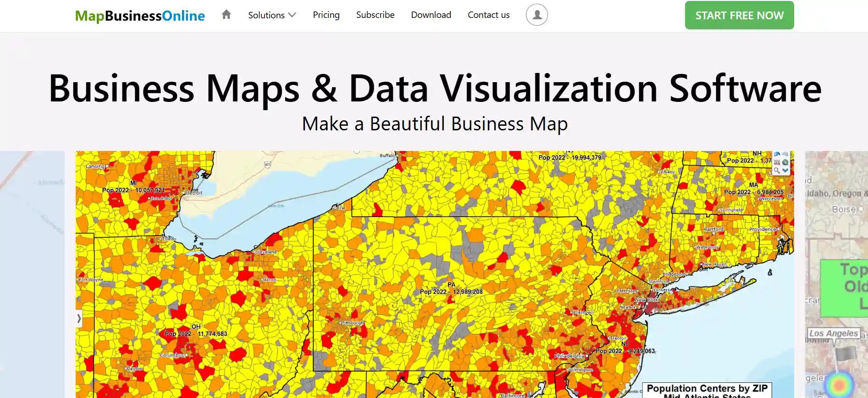
Task: Click the Dayton city label on map
Action: (135, 369)
